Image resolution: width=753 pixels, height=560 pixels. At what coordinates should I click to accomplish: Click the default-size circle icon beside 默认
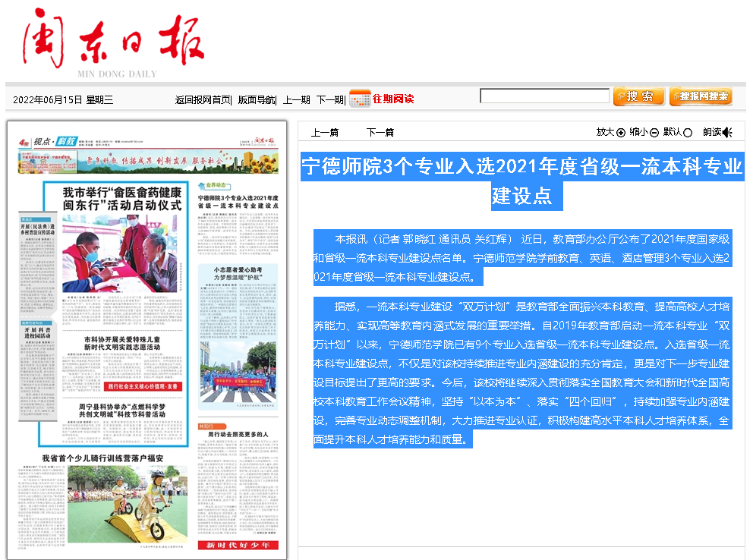click(688, 133)
